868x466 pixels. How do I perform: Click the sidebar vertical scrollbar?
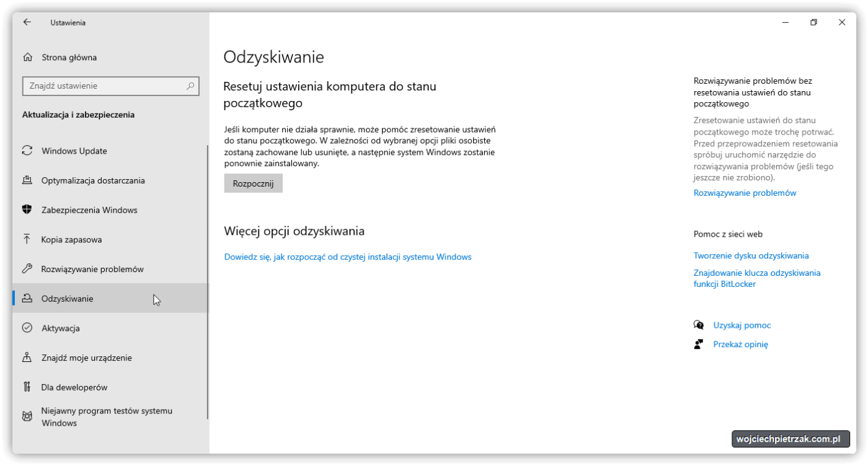click(x=208, y=282)
